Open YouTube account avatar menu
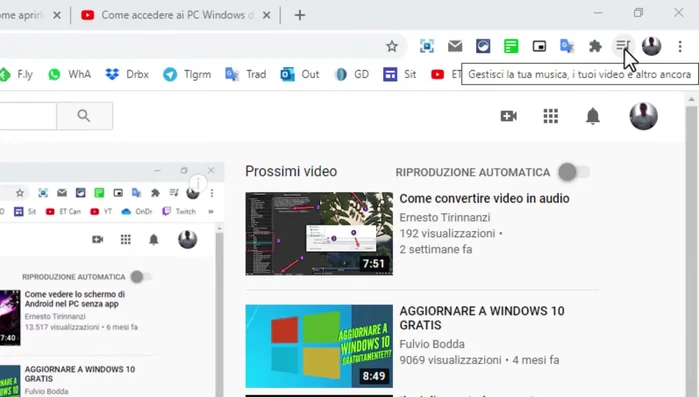This screenshot has height=397, width=699. pos(643,116)
